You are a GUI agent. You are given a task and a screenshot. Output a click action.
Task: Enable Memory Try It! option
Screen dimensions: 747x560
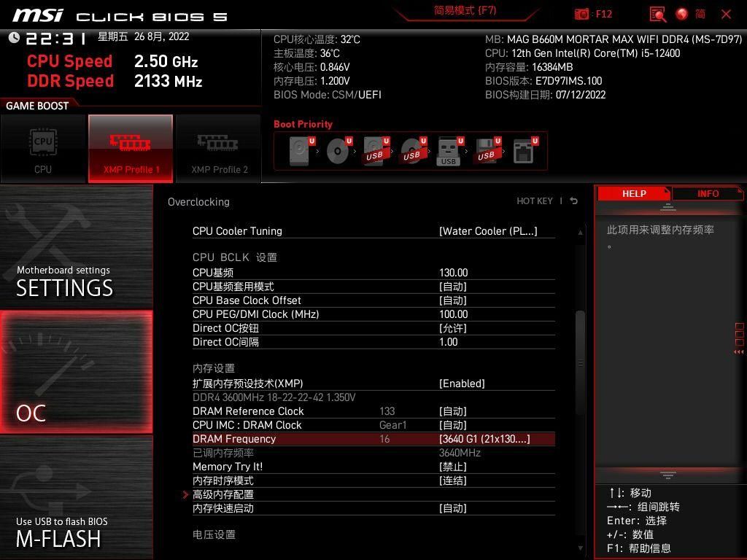coord(454,467)
